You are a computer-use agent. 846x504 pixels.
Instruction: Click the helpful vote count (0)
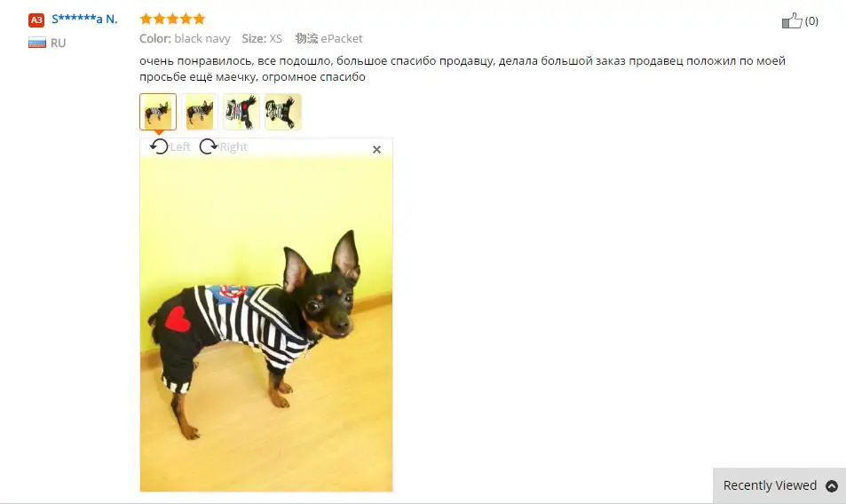pos(811,21)
